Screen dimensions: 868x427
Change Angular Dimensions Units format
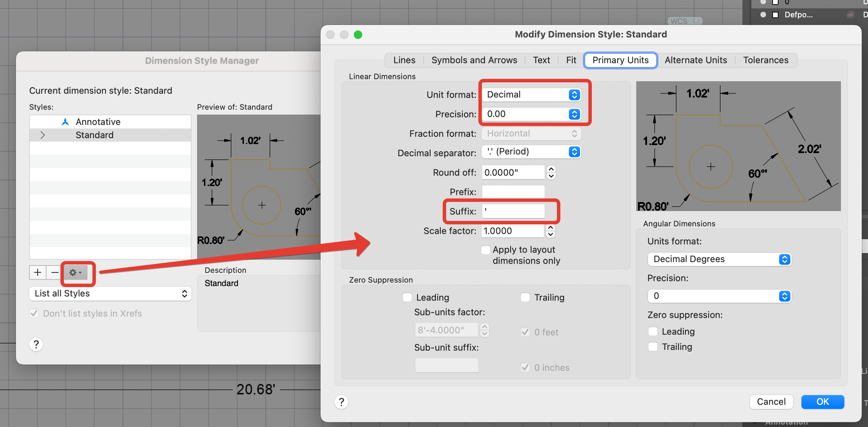pos(720,259)
